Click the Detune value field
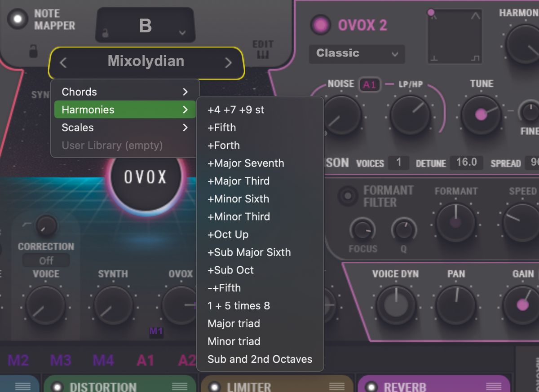The width and height of the screenshot is (539, 392). (x=466, y=163)
